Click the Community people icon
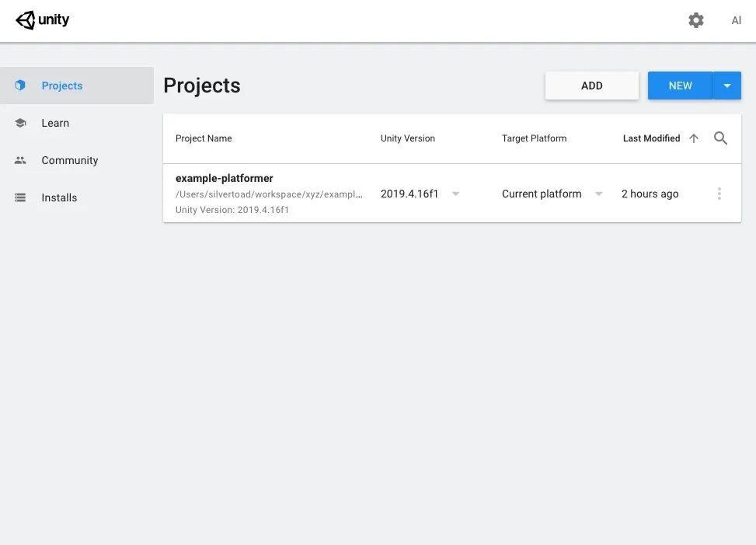Viewport: 756px width, 545px height. tap(20, 160)
